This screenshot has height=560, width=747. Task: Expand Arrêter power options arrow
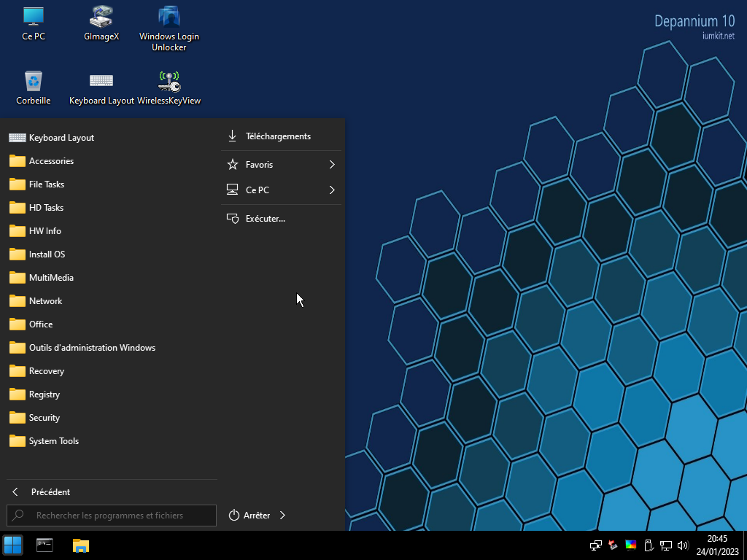tap(282, 516)
